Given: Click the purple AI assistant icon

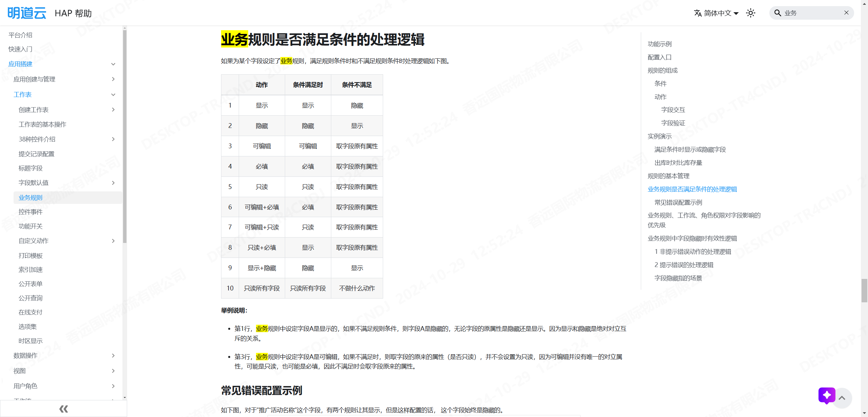Looking at the screenshot, I should [827, 395].
